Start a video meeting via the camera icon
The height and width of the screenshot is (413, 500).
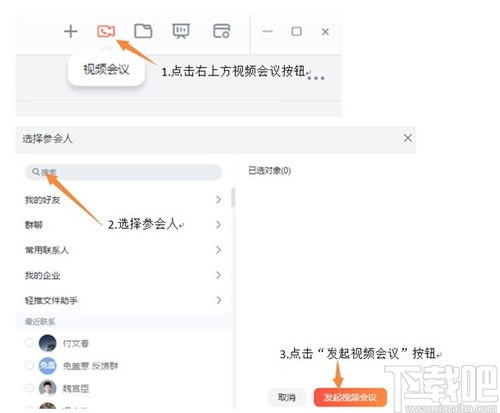tap(106, 31)
